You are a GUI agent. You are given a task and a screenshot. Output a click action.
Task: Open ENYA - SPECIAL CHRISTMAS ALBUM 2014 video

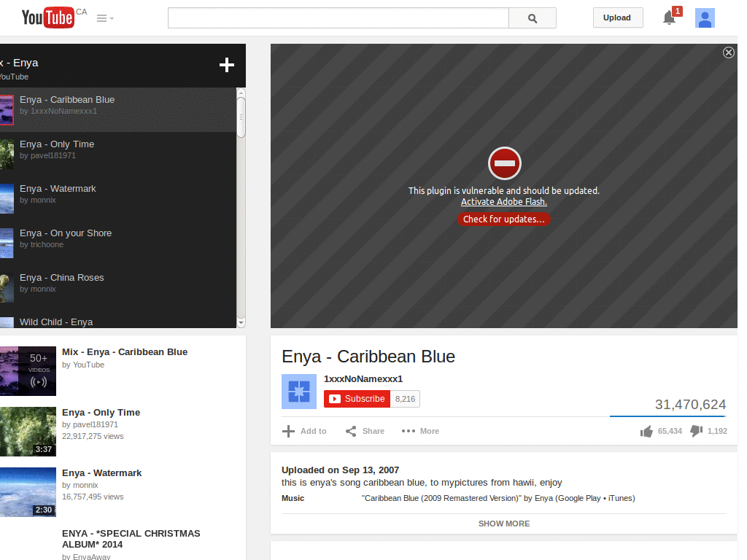(131, 539)
